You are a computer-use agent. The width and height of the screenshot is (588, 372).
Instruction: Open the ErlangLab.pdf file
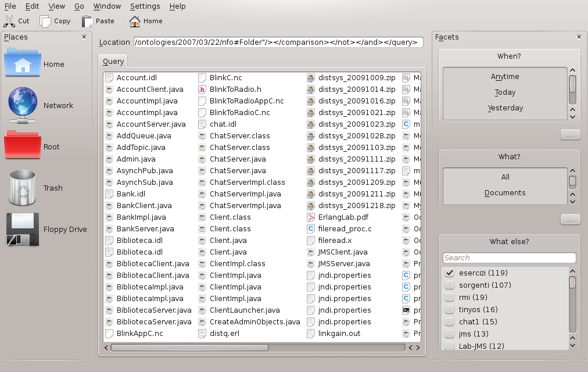pyautogui.click(x=342, y=217)
